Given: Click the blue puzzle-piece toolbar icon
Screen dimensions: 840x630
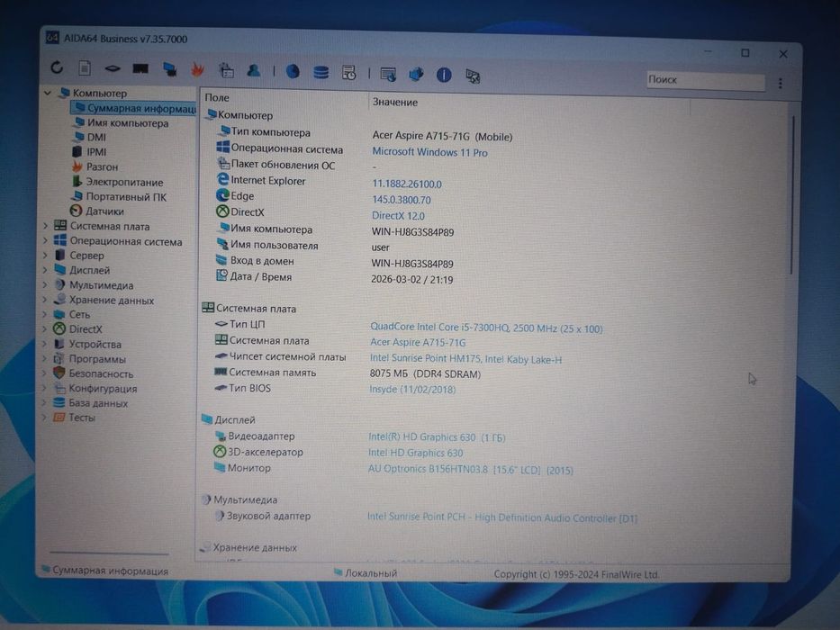Looking at the screenshot, I should point(416,75).
